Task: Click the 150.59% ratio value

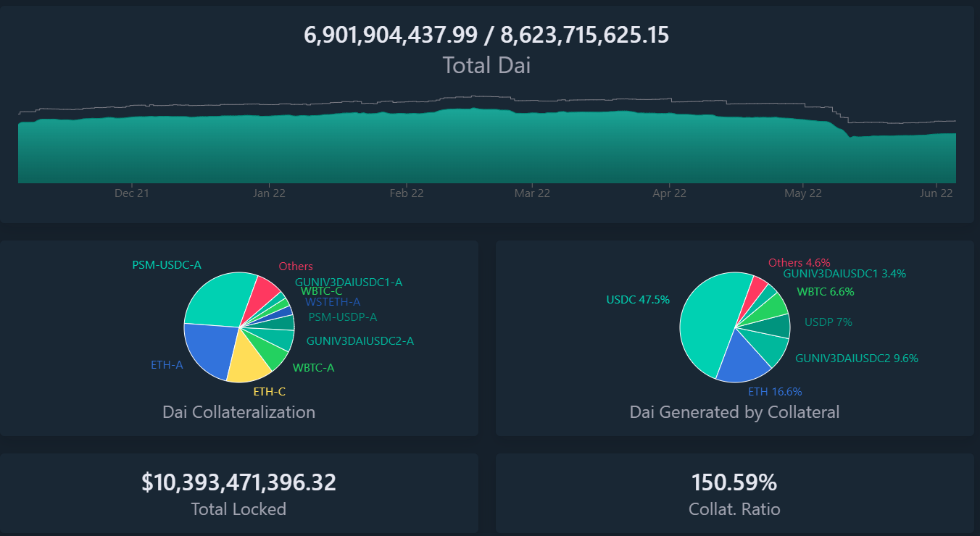Action: (x=734, y=482)
